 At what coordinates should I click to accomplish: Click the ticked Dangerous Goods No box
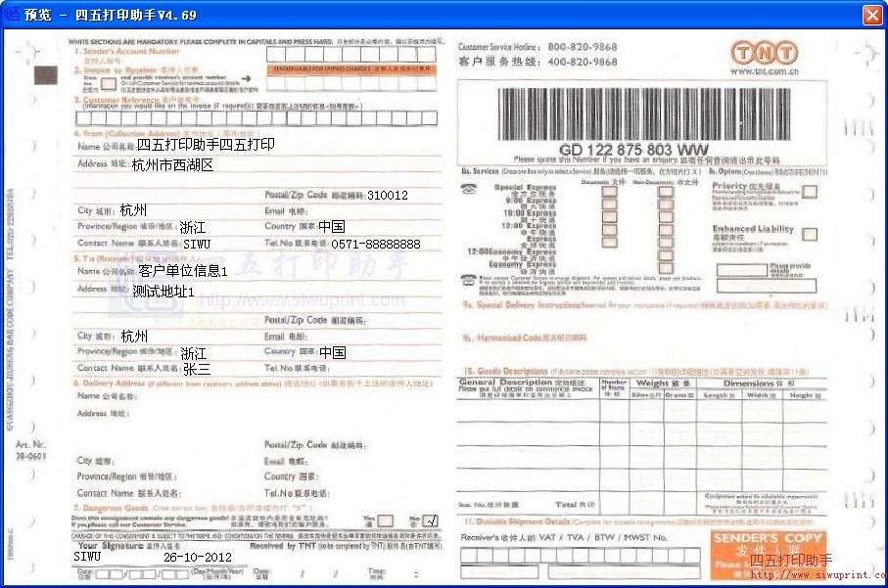click(431, 520)
